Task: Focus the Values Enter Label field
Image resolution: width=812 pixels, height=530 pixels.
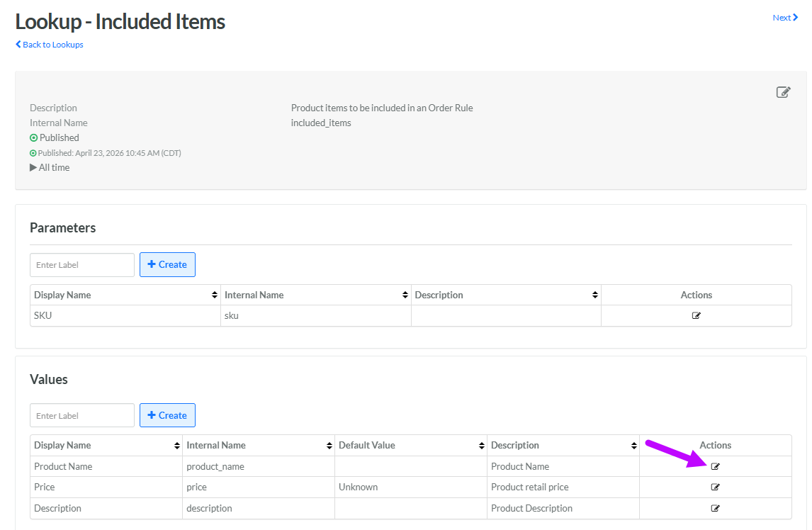Action: coord(81,415)
